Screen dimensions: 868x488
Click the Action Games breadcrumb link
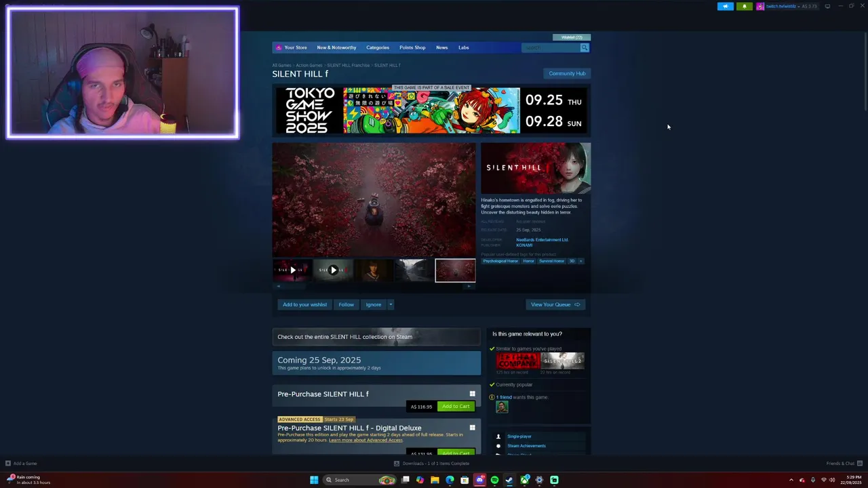pyautogui.click(x=309, y=65)
